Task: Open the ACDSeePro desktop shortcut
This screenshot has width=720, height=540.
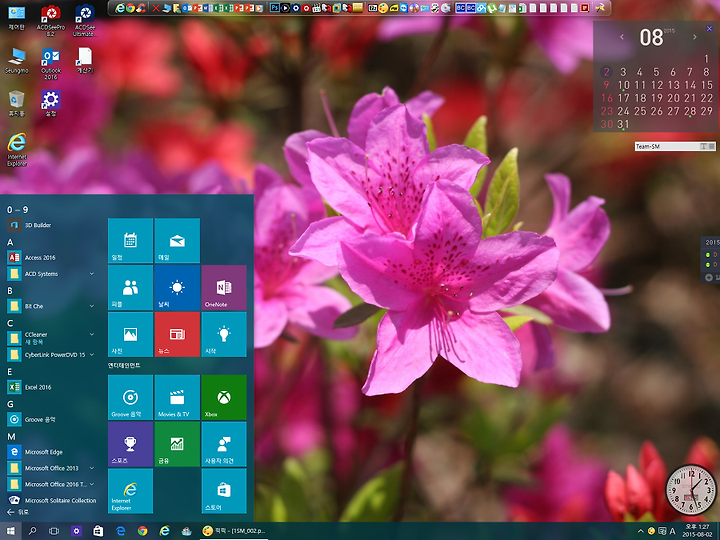Action: click(51, 20)
